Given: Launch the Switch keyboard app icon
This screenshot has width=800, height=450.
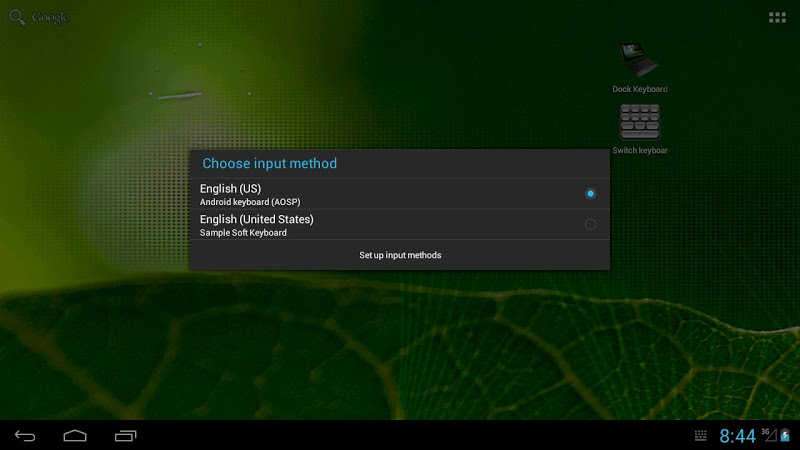Looking at the screenshot, I should tap(640, 122).
